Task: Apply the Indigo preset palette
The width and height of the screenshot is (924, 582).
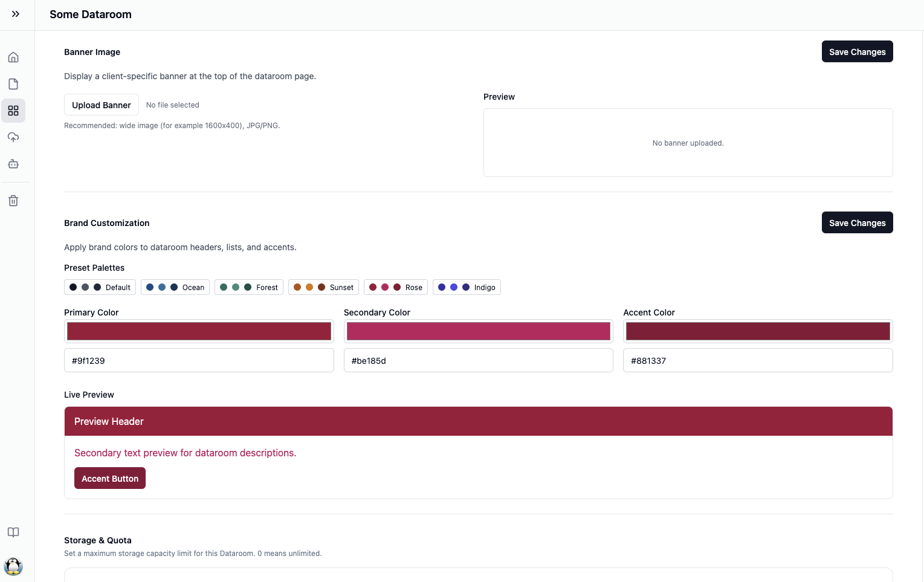Action: (467, 288)
